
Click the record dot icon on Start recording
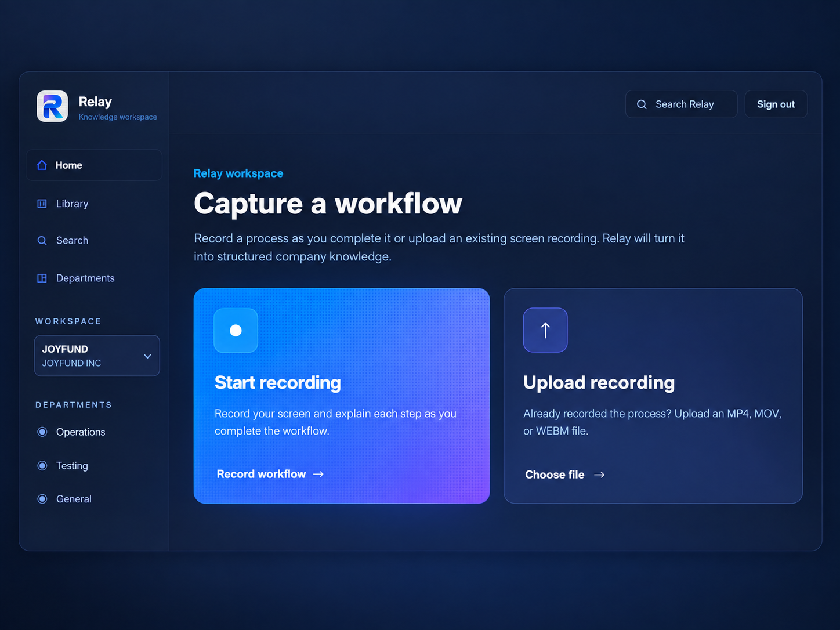point(236,330)
